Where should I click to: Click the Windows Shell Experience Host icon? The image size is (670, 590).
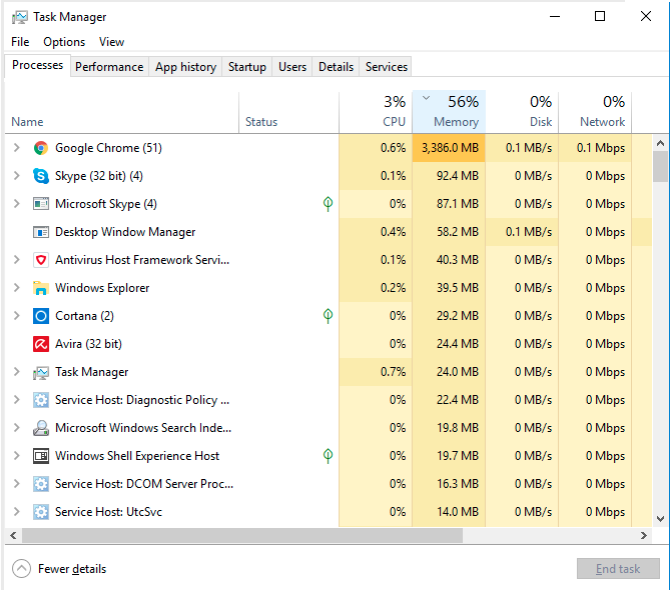(41, 456)
